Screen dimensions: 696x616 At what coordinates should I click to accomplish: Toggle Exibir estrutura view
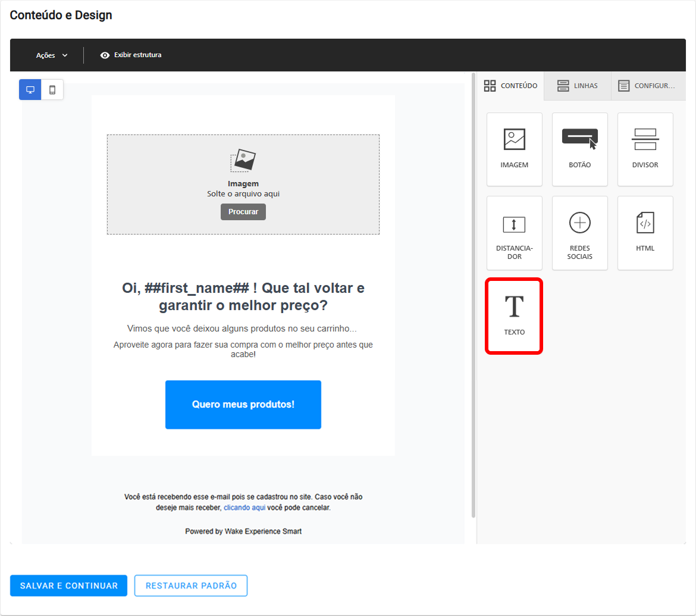coord(131,55)
